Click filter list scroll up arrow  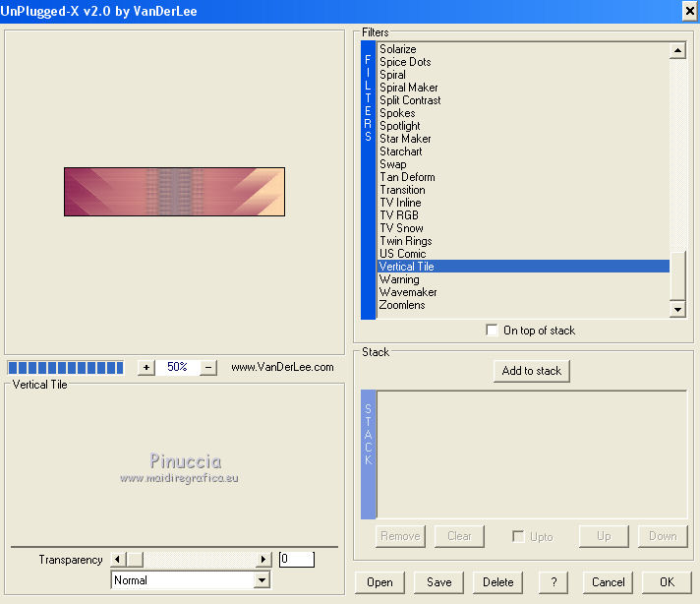click(x=677, y=50)
